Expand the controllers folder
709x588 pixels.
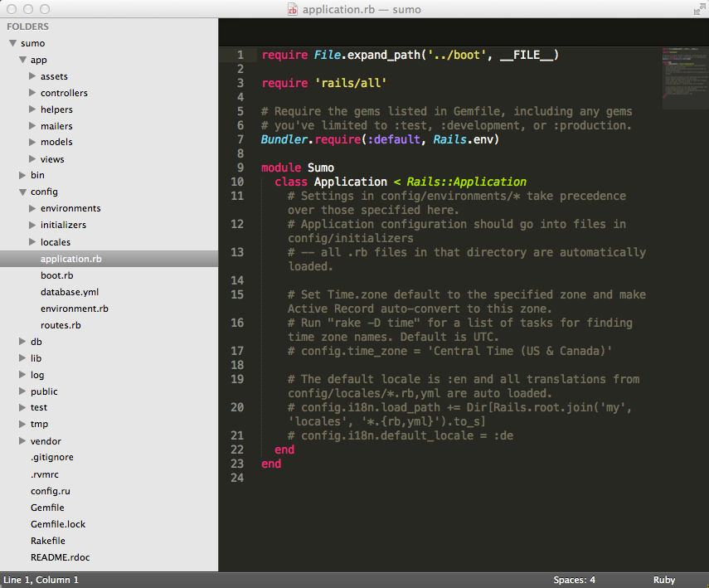point(34,93)
